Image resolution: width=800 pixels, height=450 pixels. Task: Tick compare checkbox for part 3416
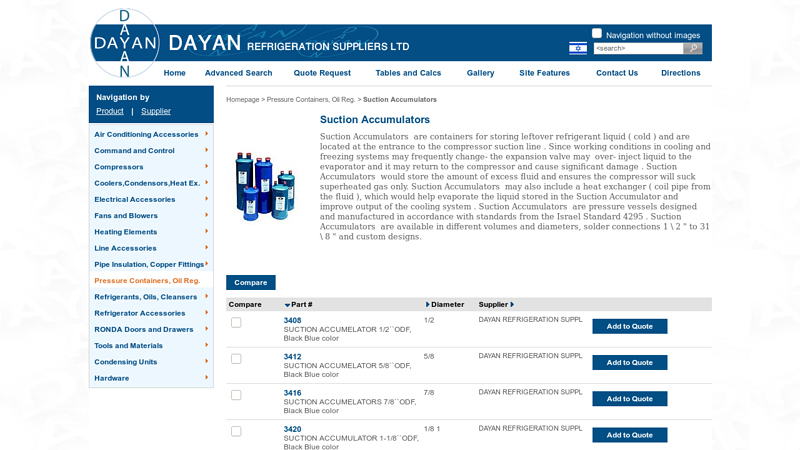click(236, 395)
